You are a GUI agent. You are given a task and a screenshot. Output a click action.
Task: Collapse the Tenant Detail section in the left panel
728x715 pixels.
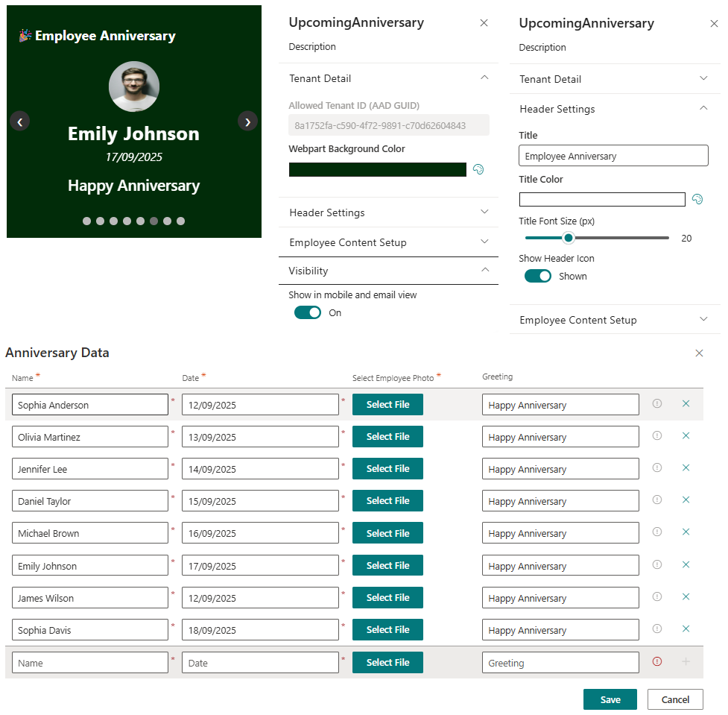point(484,77)
